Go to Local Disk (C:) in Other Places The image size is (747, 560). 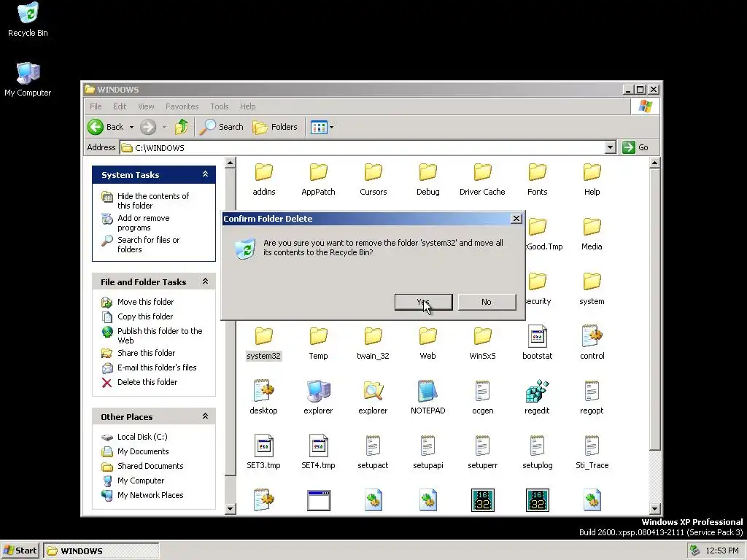click(142, 437)
